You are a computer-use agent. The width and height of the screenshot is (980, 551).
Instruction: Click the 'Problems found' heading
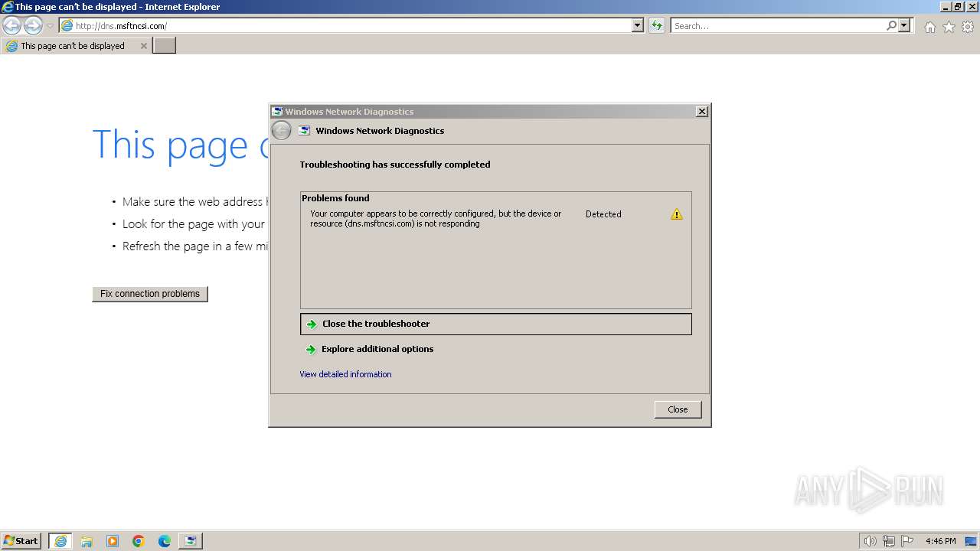[x=335, y=198]
